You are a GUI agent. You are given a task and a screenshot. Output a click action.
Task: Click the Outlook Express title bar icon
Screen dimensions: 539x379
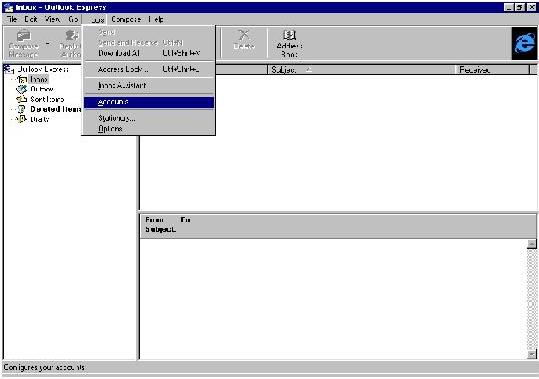coord(8,7)
